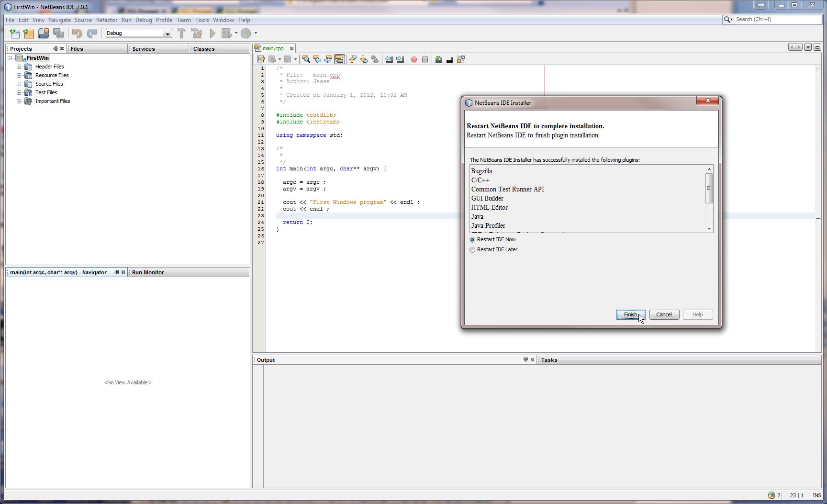This screenshot has width=827, height=504.
Task: Click the Build Project hammer icon
Action: tap(181, 33)
